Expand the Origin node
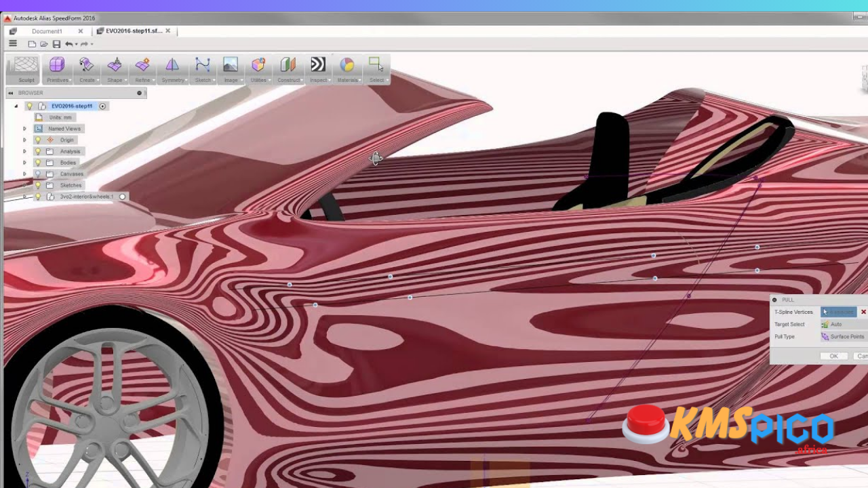 pos(25,140)
